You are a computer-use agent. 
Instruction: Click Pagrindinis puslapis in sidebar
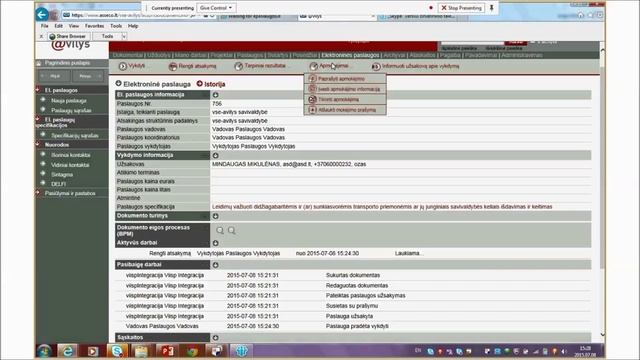[67, 63]
